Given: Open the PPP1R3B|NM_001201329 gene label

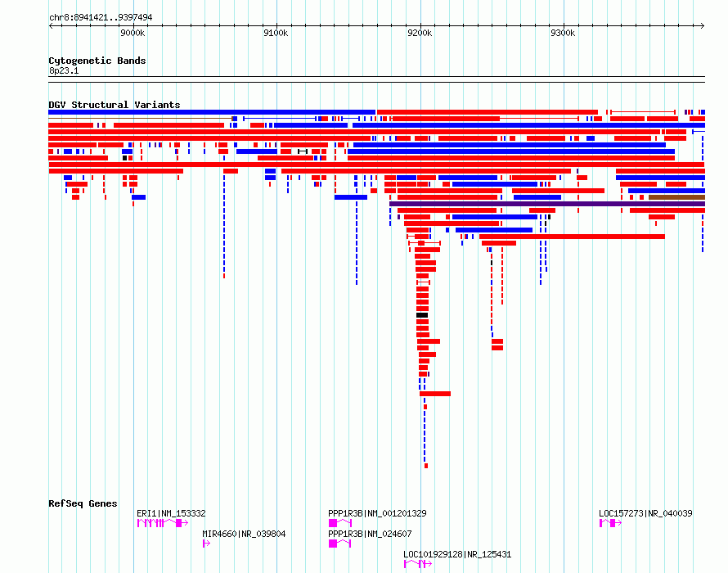Looking at the screenshot, I should pos(377,513).
